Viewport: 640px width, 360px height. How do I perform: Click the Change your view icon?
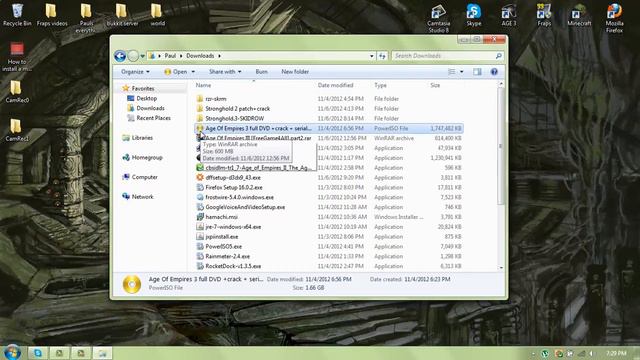click(451, 72)
